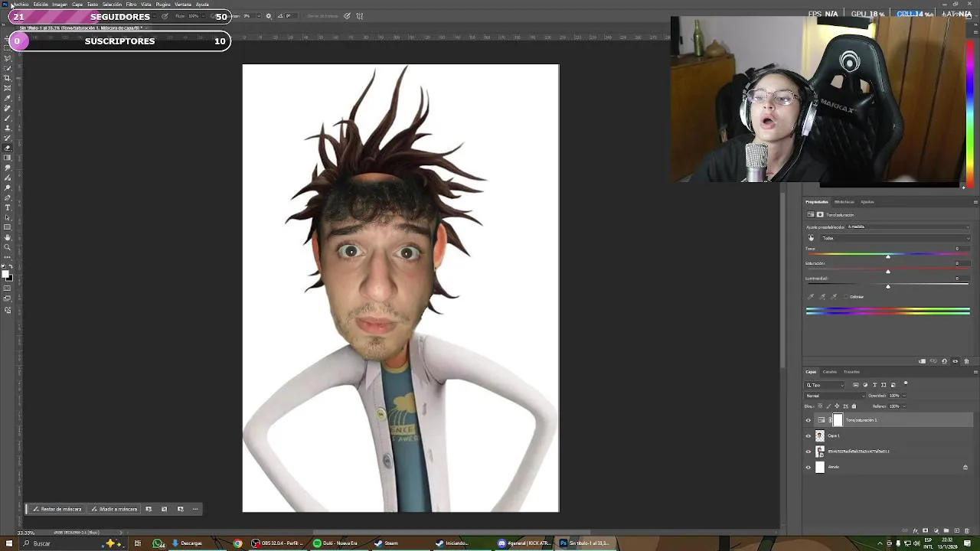Viewport: 980px width, 551px height.
Task: Open the Filtro menu
Action: point(131,5)
